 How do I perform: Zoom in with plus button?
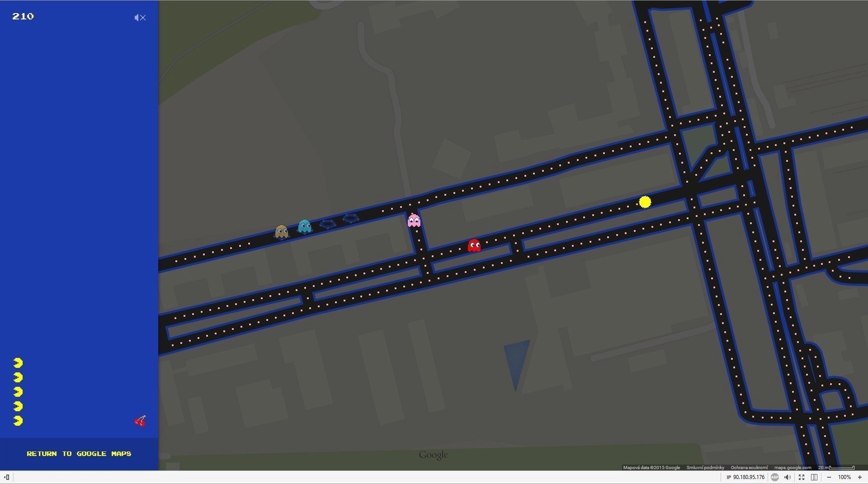pos(860,477)
